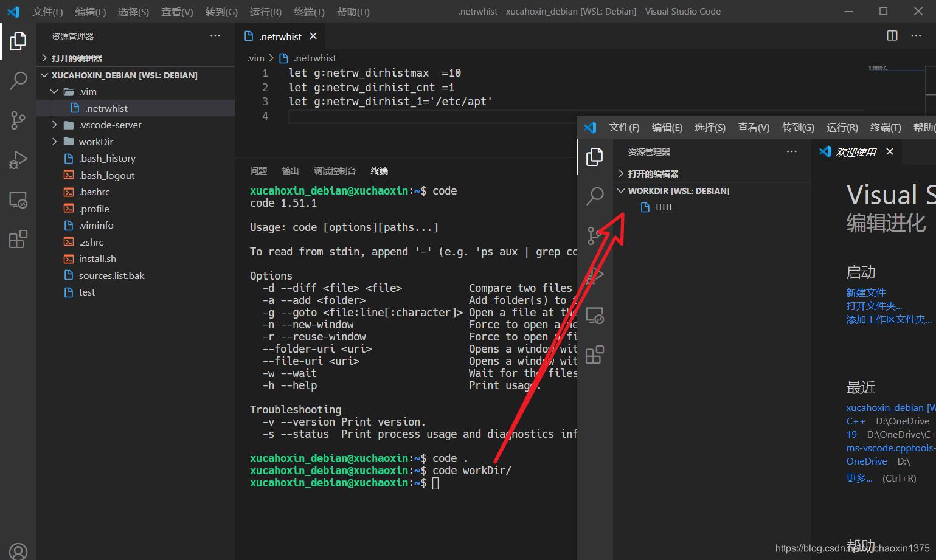Click More recent items link

[x=859, y=478]
